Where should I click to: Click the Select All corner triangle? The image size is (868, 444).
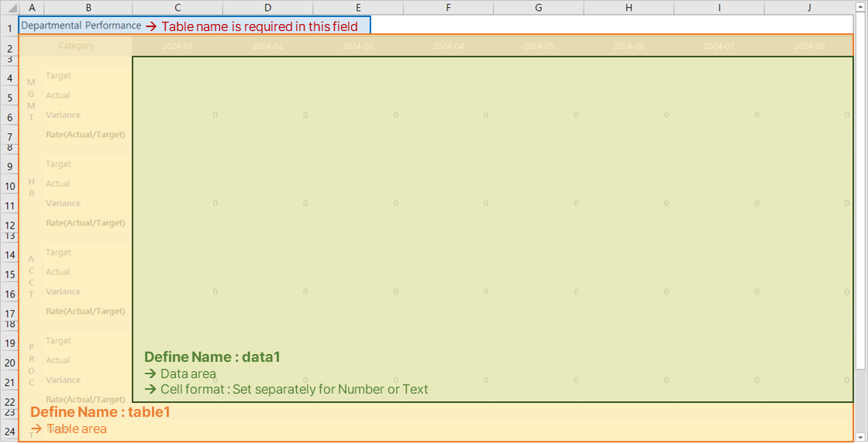(9, 8)
